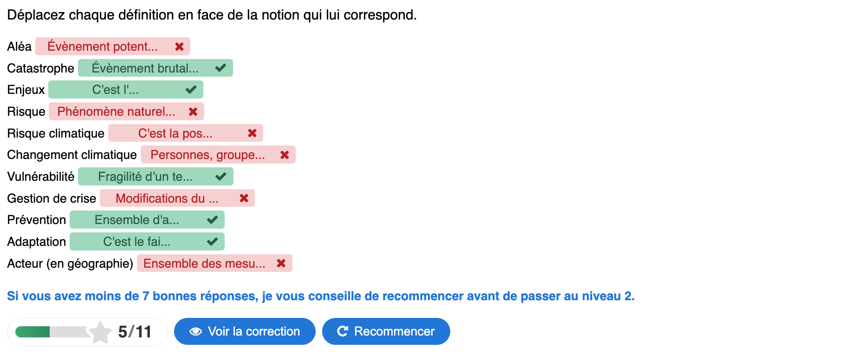Click the checkmark on the Vulnérabilité answer
Image resolution: width=868 pixels, height=356 pixels.
pyautogui.click(x=221, y=177)
